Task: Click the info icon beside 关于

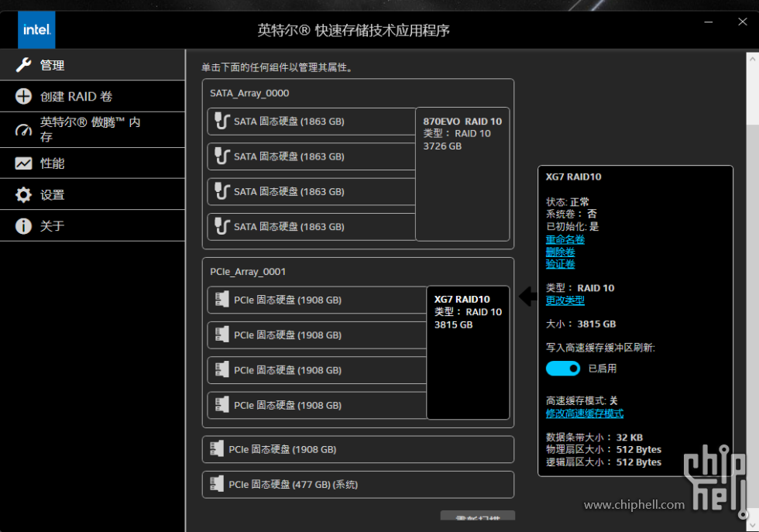Action: coord(23,225)
